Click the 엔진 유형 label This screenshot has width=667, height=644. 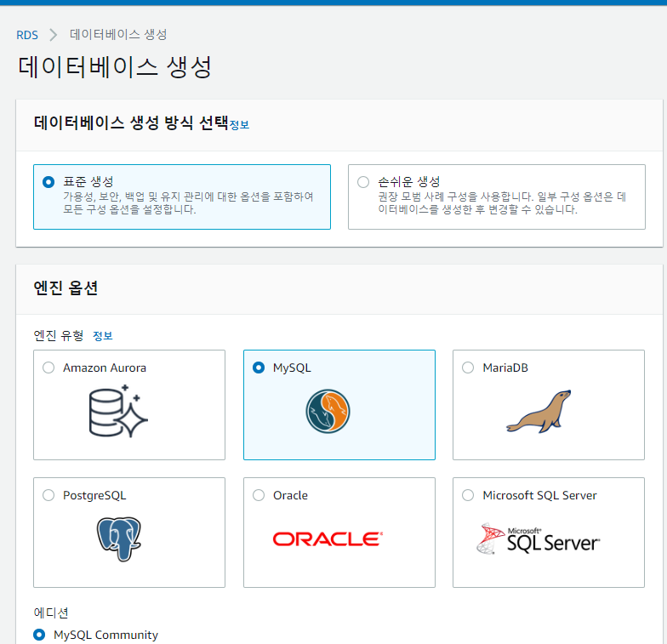click(x=59, y=335)
